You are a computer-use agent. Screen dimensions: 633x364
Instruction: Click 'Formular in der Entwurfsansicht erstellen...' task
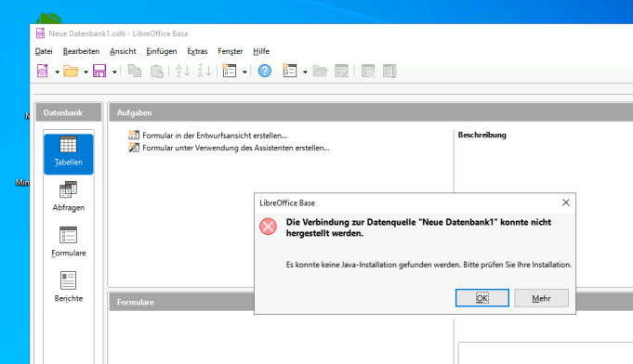208,136
